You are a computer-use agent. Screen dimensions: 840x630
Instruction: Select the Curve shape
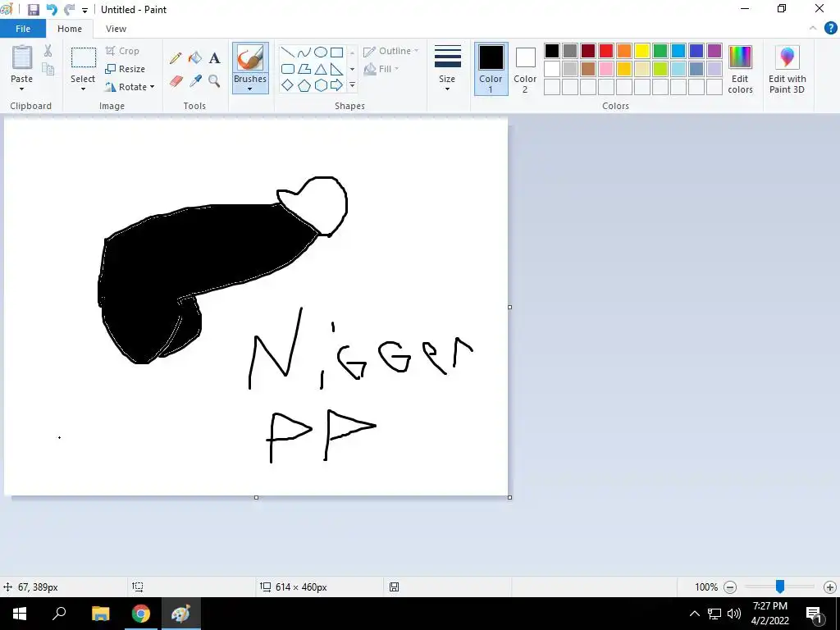tap(304, 52)
